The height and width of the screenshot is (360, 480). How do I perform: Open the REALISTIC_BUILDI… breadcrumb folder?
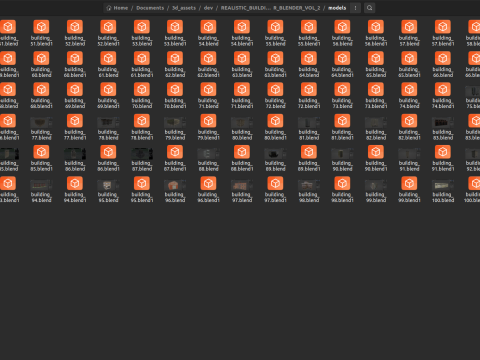coord(270,8)
